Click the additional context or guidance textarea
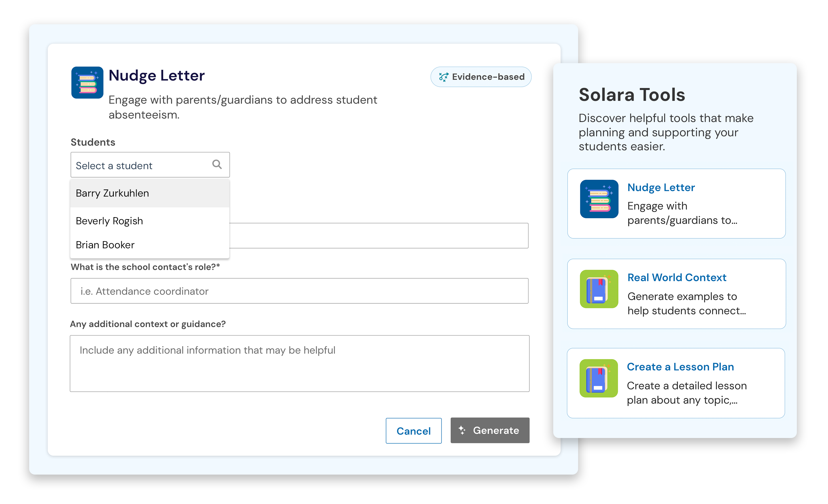The width and height of the screenshot is (828, 504). pyautogui.click(x=300, y=363)
